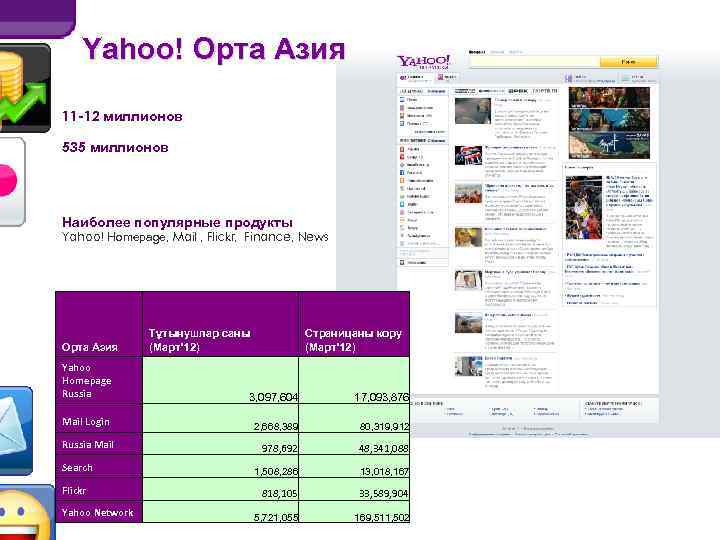Screen dimensions: 720x540
Task: Click the Yahoo Finance coins icon
Action: click(x=25, y=88)
